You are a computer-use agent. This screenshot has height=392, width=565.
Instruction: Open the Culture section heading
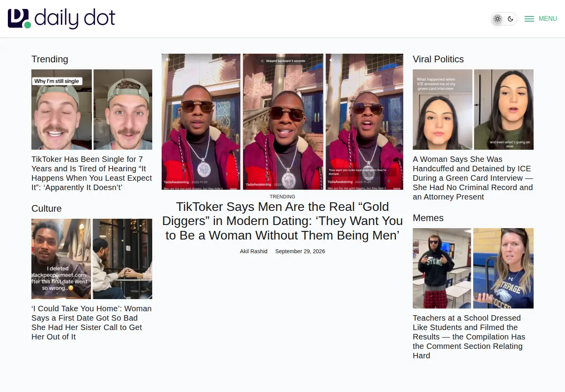click(47, 209)
